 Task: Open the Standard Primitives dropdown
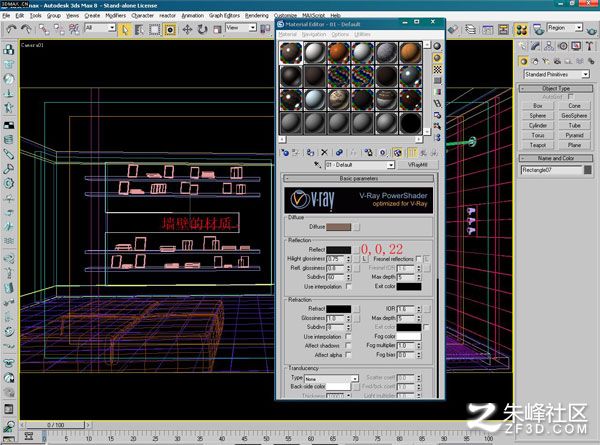point(556,74)
